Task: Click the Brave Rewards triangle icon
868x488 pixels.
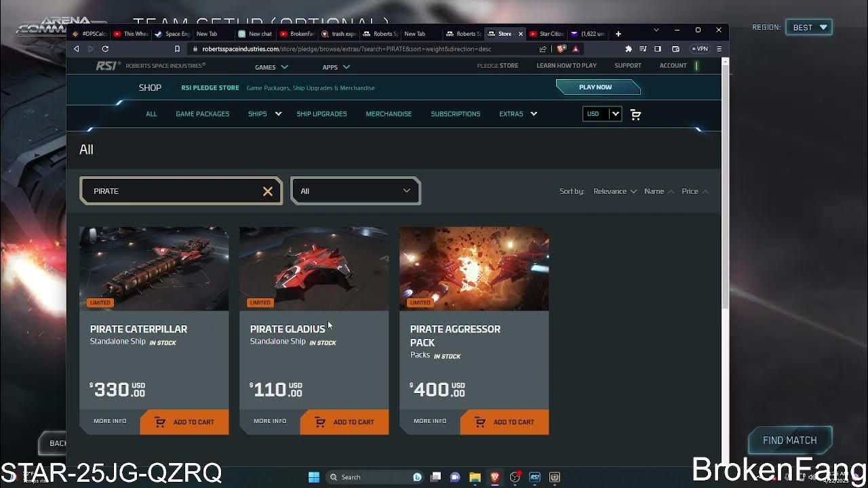Action: tap(575, 49)
